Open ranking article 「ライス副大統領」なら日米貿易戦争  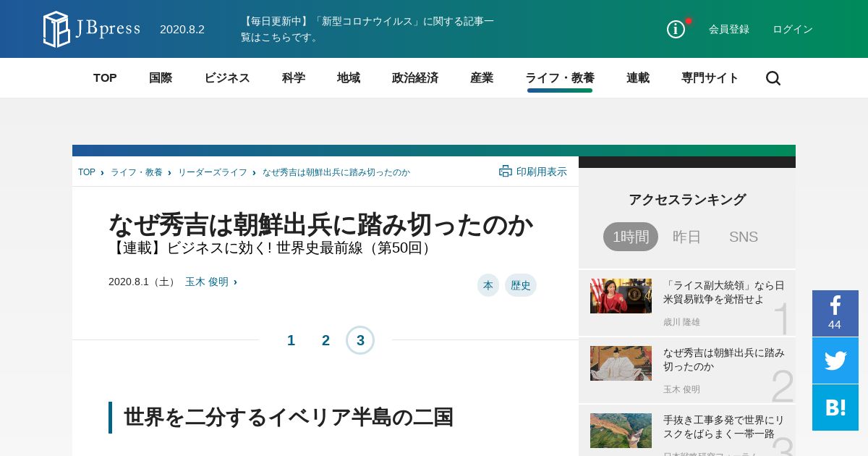tap(724, 292)
